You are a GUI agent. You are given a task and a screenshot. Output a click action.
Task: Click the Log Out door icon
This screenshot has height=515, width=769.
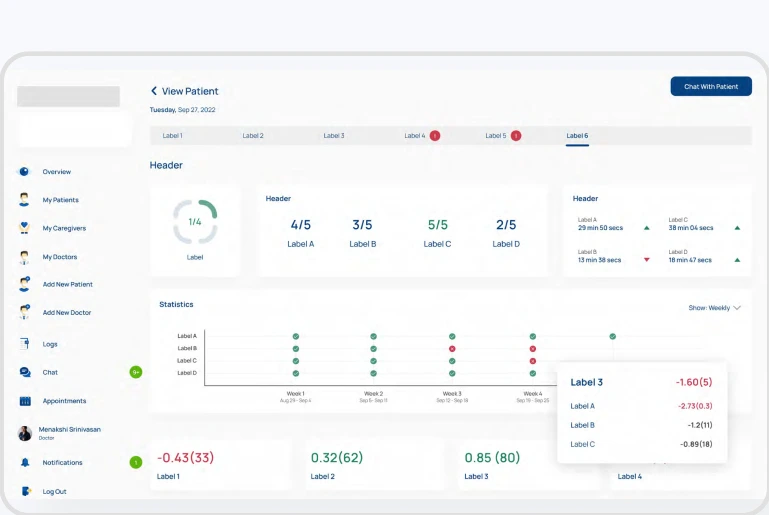coord(26,491)
